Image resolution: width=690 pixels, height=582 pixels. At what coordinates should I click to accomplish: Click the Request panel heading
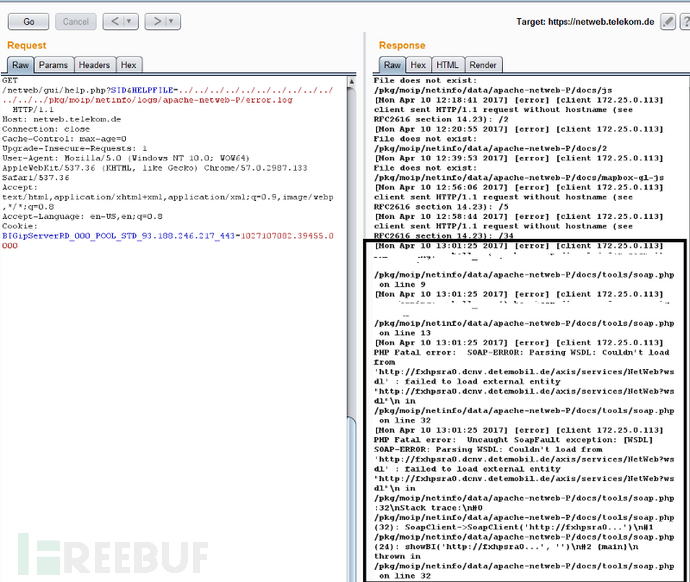(26, 45)
